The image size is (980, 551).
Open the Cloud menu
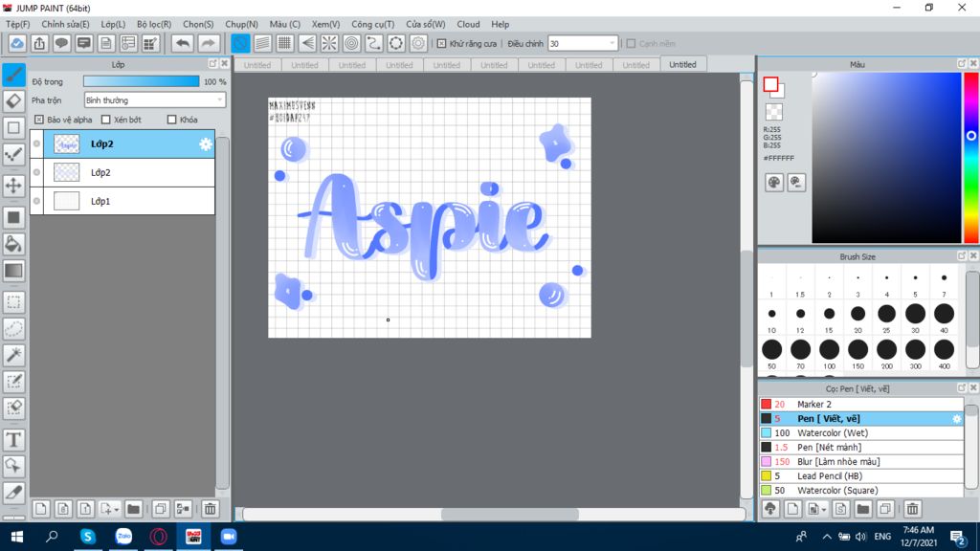tap(468, 24)
